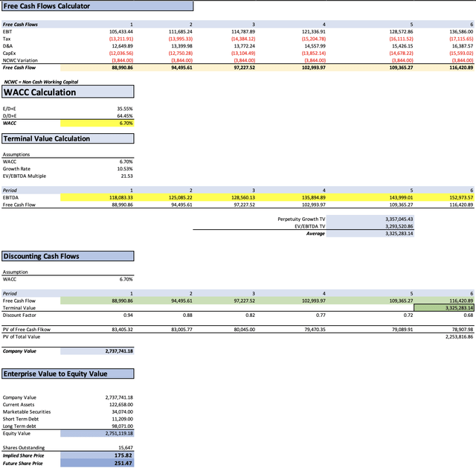Click the Long Term debt value 98,071.00

(120, 425)
